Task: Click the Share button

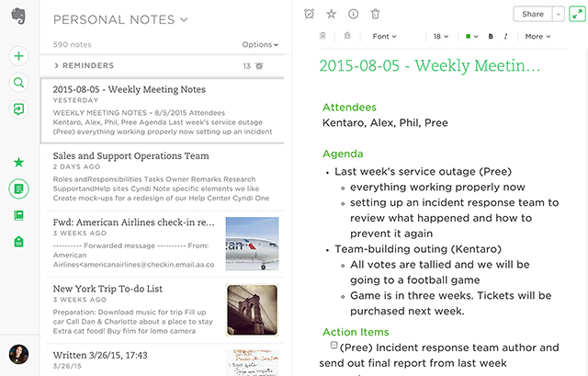Action: pos(532,14)
